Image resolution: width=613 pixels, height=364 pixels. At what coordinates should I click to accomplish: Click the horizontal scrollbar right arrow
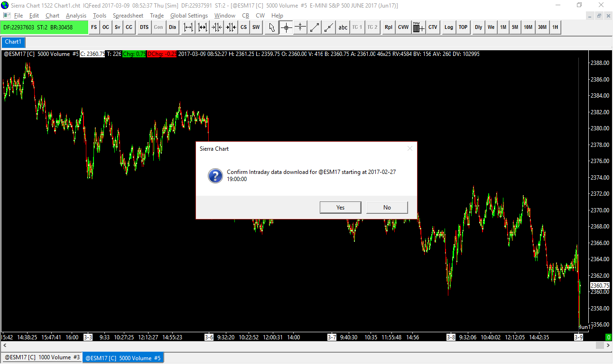(x=609, y=346)
